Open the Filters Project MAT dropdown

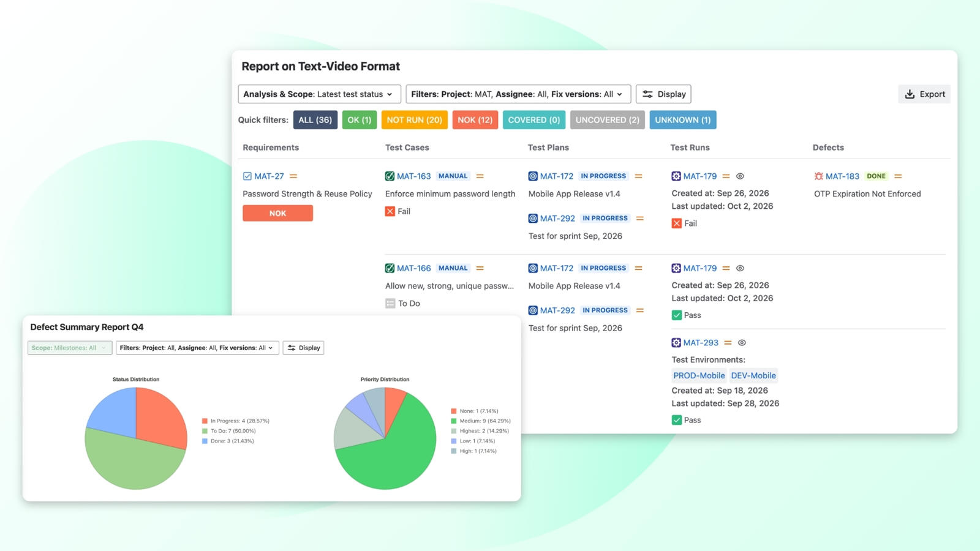(518, 94)
